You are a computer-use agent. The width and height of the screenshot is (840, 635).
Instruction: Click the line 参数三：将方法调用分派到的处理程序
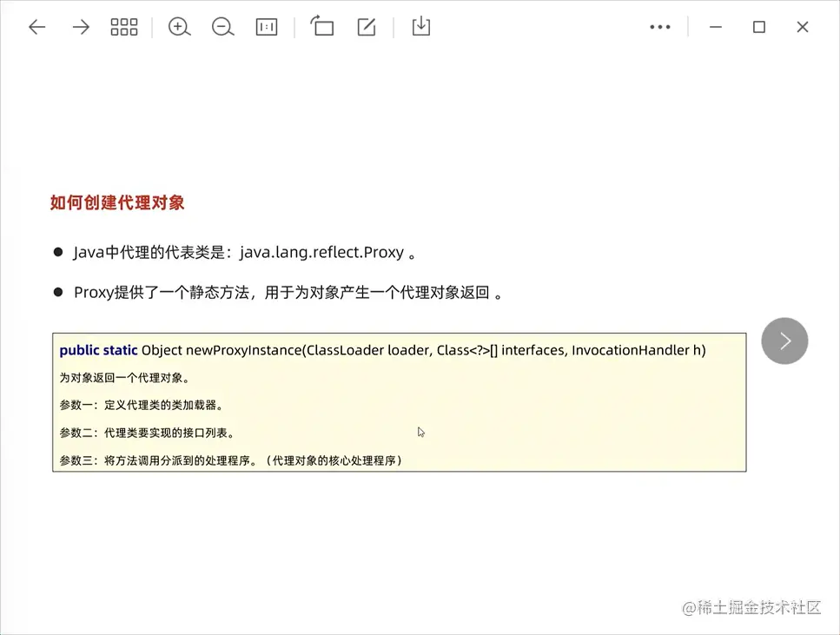230,460
